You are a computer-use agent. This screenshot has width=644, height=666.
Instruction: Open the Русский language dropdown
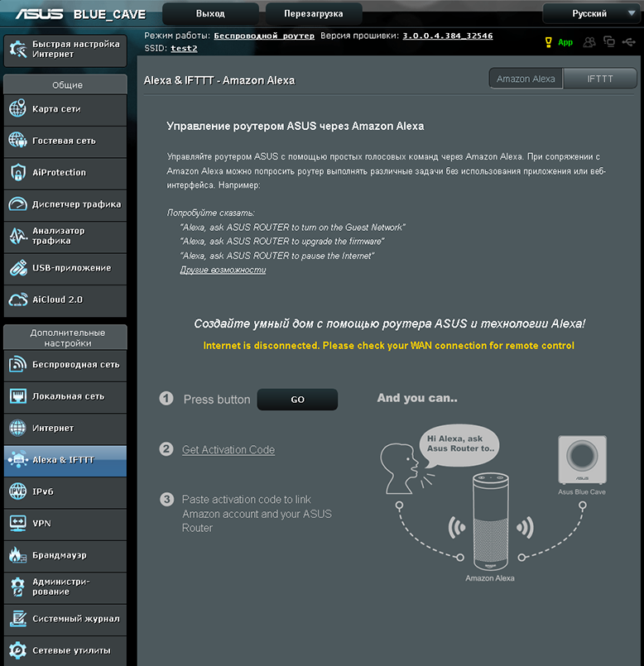(591, 13)
